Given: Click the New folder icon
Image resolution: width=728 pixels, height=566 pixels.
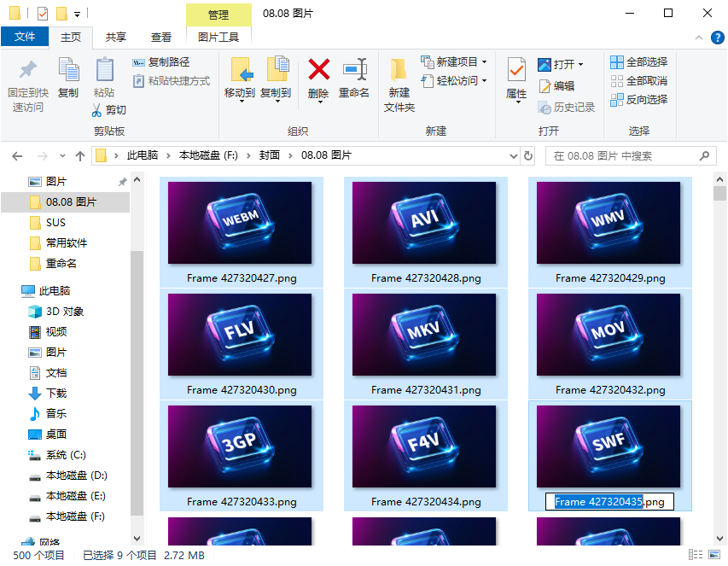Looking at the screenshot, I should 399,70.
